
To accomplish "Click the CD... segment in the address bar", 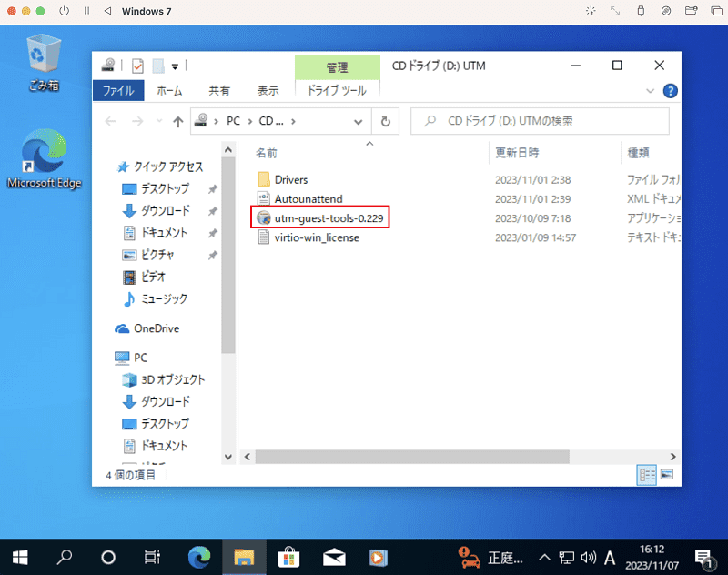I will click(x=271, y=121).
